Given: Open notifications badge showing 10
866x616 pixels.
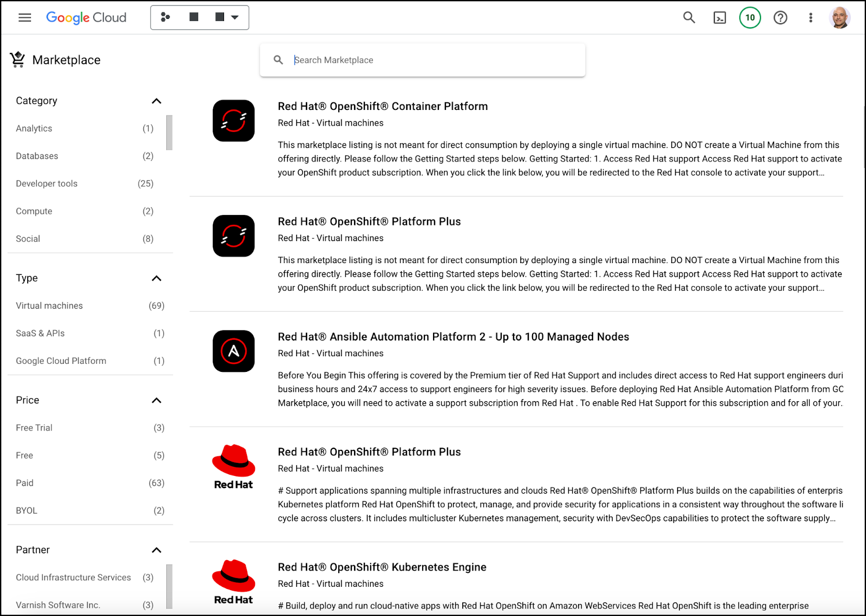Looking at the screenshot, I should coord(750,18).
